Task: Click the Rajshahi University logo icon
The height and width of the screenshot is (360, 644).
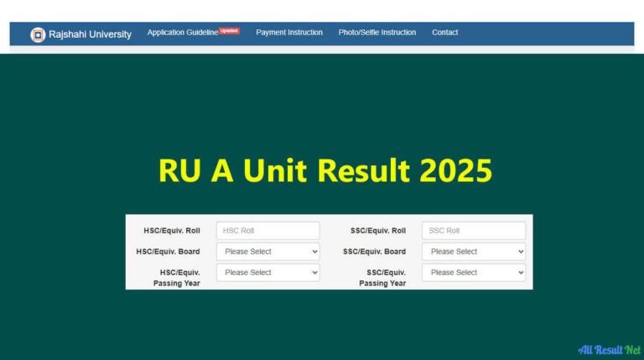Action: (x=38, y=34)
